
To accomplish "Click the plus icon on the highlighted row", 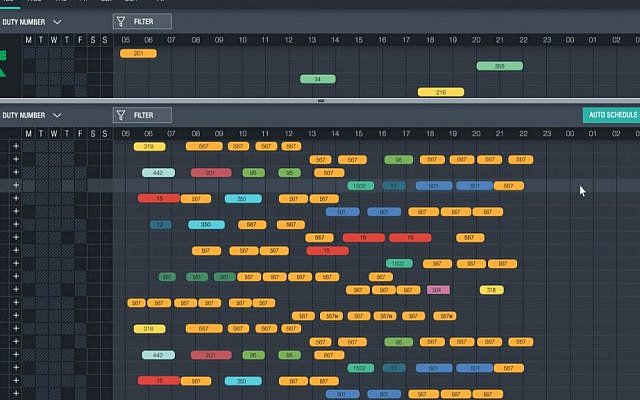I will pos(16,185).
